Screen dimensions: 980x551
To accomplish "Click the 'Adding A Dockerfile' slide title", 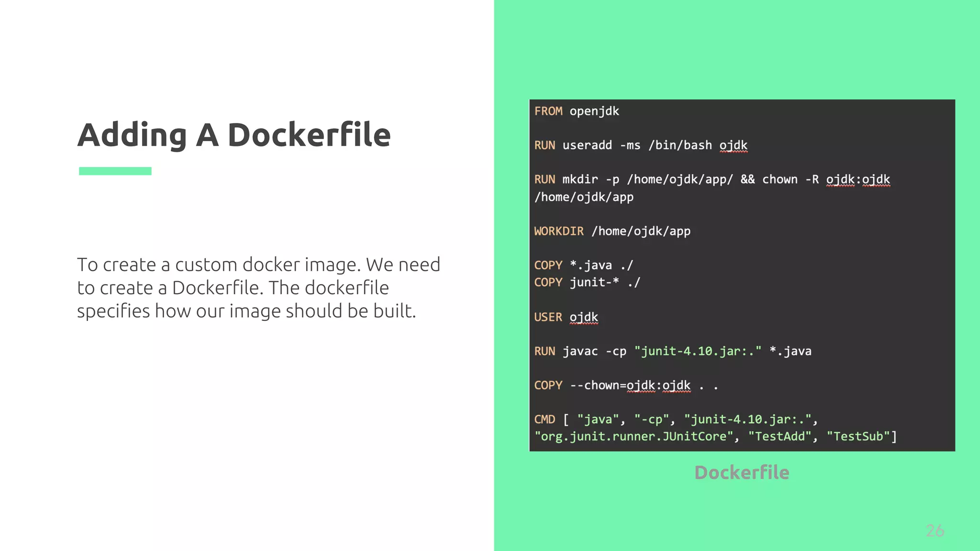I will tap(234, 134).
